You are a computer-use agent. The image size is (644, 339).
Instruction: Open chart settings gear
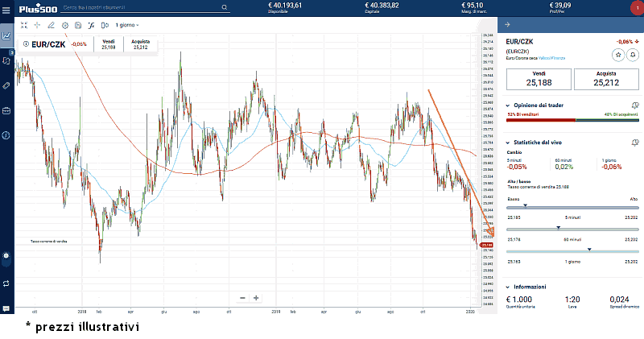65,25
